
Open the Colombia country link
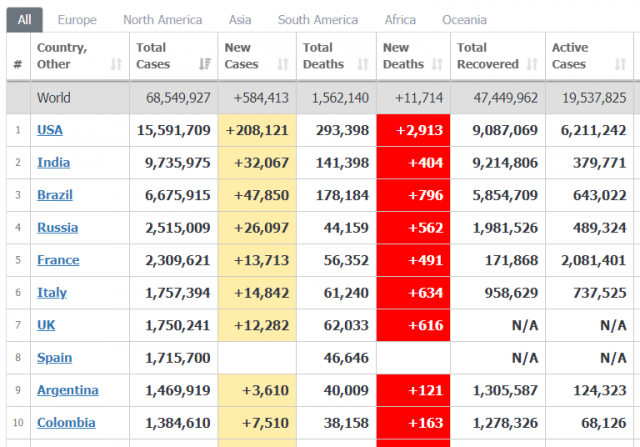click(66, 423)
